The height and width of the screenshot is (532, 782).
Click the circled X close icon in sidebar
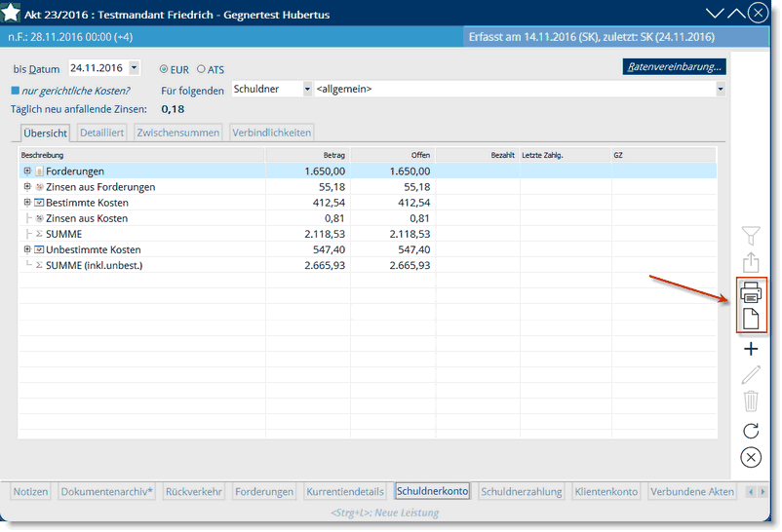751,458
